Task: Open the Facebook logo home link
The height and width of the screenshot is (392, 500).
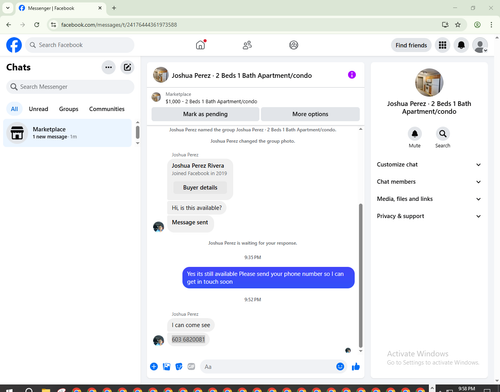Action: pyautogui.click(x=14, y=45)
